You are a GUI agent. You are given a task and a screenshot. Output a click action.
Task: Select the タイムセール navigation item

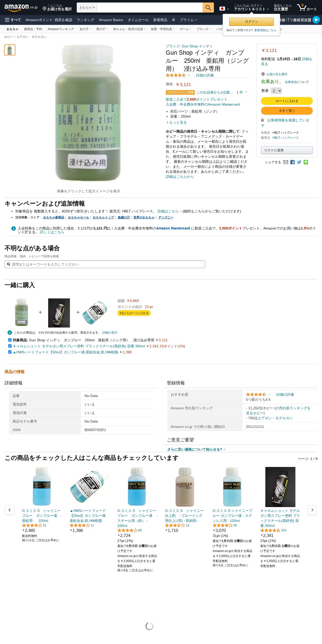[138, 20]
